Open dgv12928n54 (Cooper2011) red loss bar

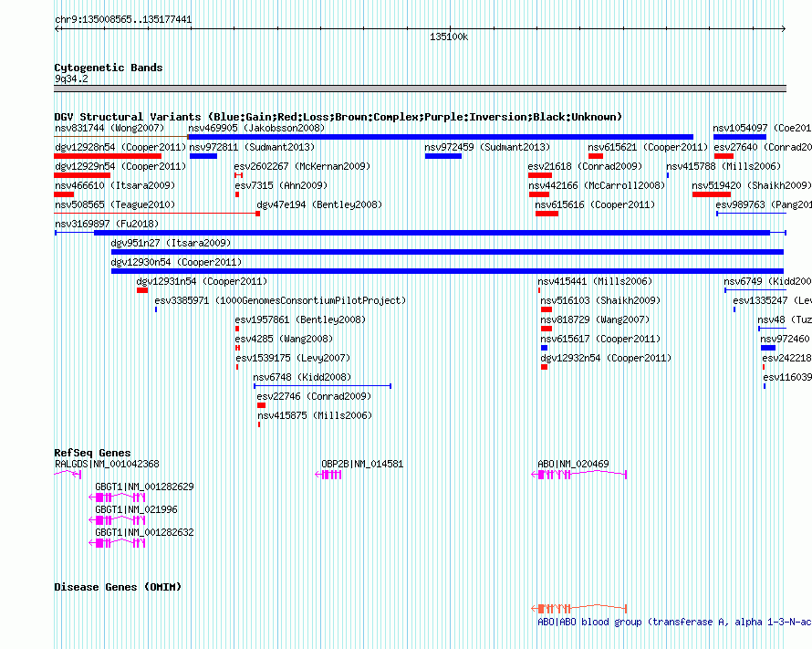coord(108,156)
